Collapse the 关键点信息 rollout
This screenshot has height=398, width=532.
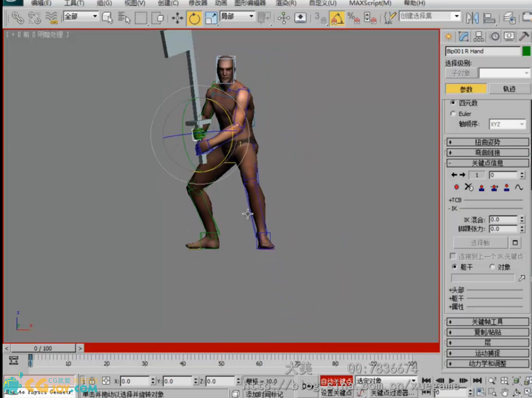pos(488,163)
